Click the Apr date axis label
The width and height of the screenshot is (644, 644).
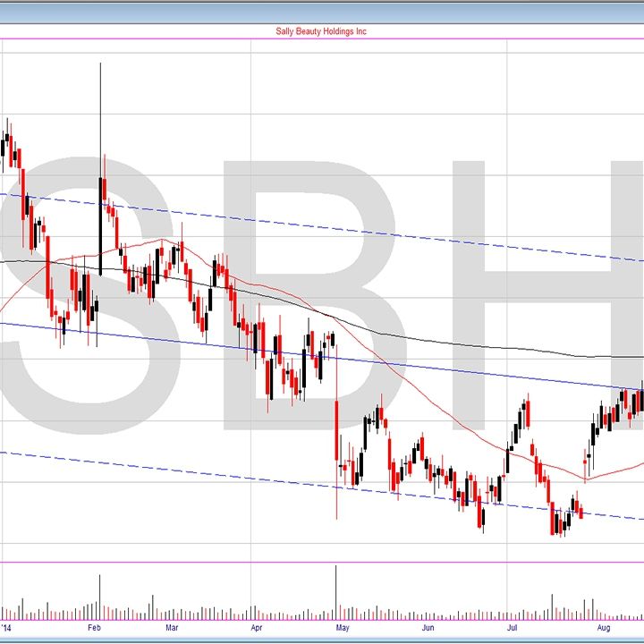(x=257, y=629)
